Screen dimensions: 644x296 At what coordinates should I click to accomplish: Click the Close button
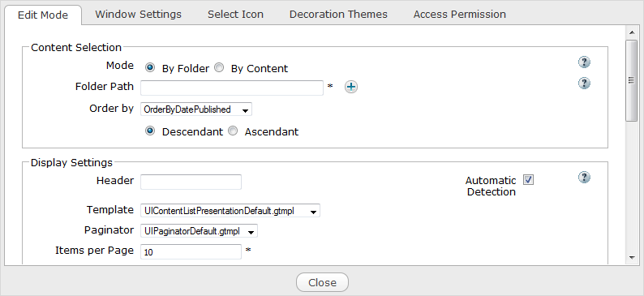click(323, 282)
